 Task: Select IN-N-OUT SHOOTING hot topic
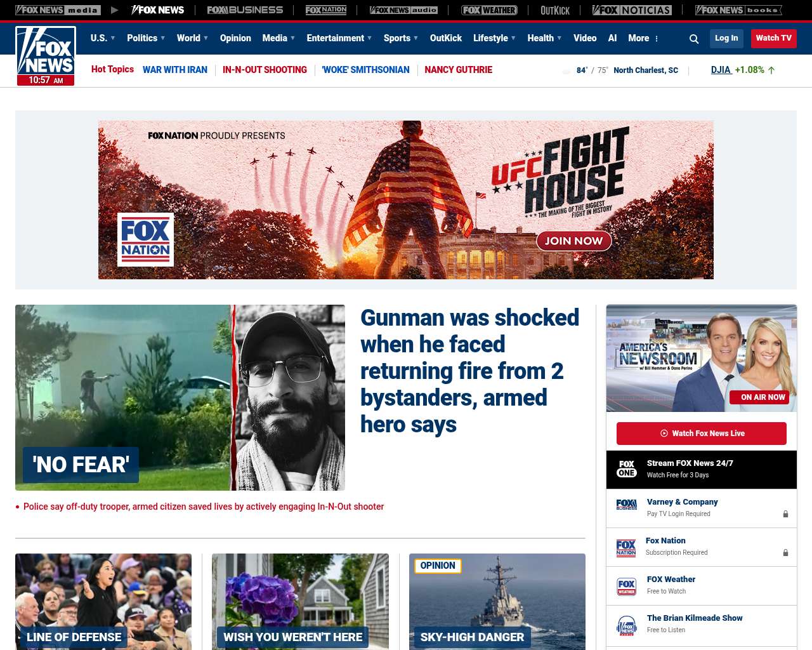click(265, 70)
